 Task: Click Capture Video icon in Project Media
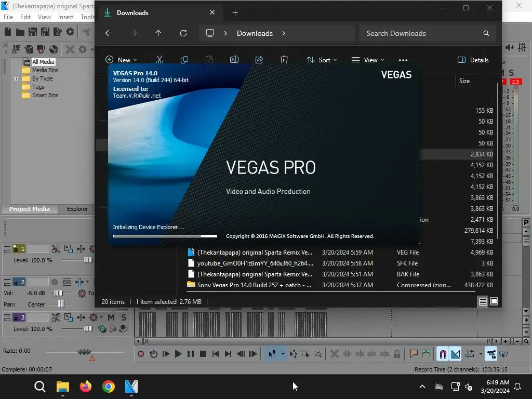[41, 49]
